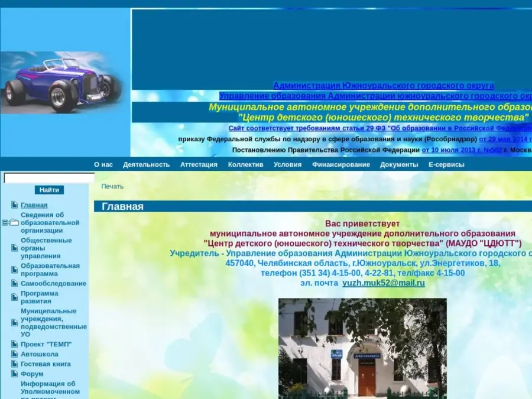This screenshot has width=532, height=399.
Task: Open the Администрация Южноуральского городского округа link
Action: pyautogui.click(x=383, y=86)
